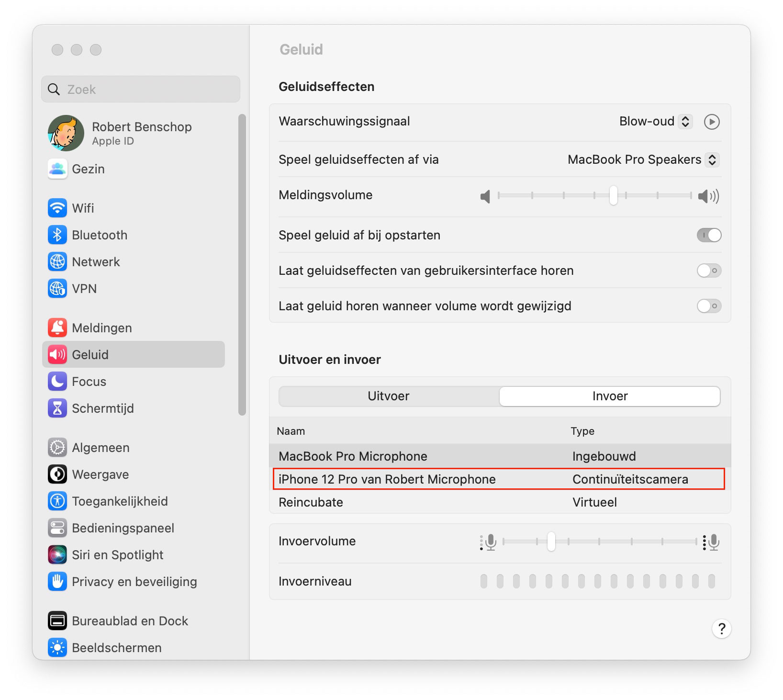Viewport: 783px width, 700px height.
Task: Click the low-volume speaker icon beside Meldingsvolume
Action: [485, 196]
